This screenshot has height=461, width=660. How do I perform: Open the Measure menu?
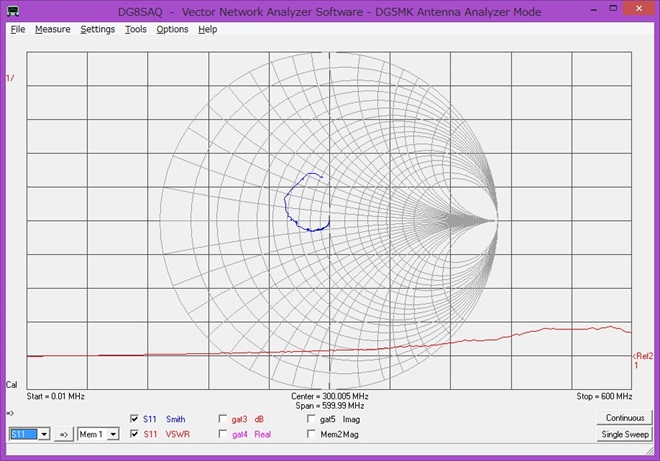pos(53,29)
